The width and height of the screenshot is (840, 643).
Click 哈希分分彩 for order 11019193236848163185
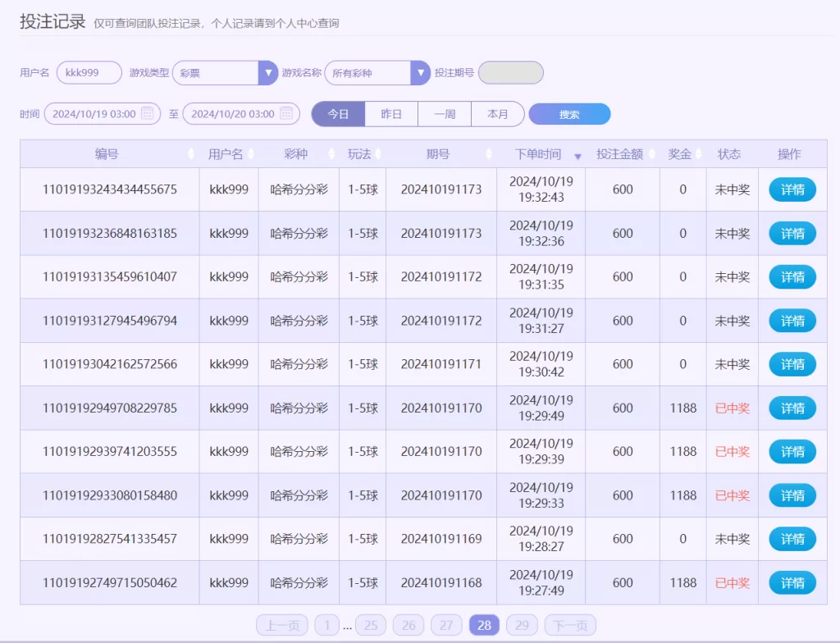coord(299,234)
